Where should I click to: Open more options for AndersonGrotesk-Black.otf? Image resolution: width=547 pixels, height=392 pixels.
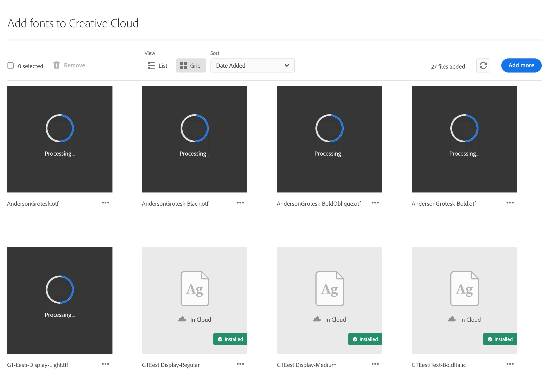pyautogui.click(x=240, y=203)
